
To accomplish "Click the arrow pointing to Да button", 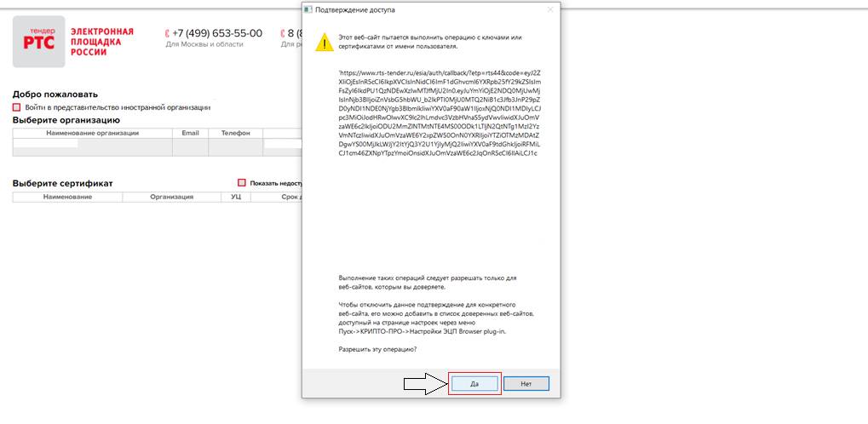I will point(424,384).
